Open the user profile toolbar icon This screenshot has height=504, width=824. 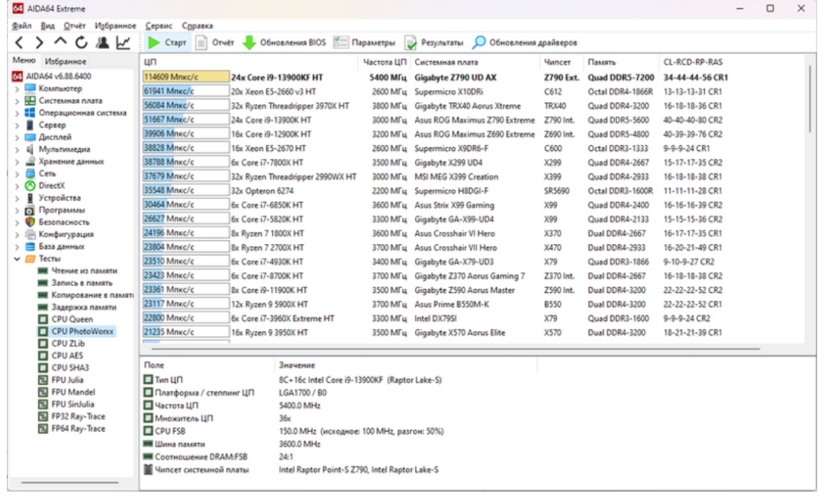(102, 43)
